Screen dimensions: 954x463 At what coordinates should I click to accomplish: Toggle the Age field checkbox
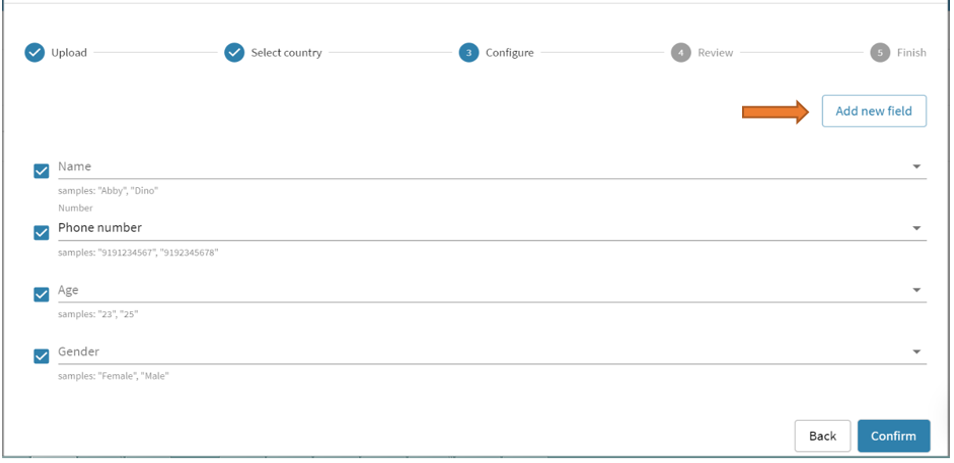click(42, 294)
